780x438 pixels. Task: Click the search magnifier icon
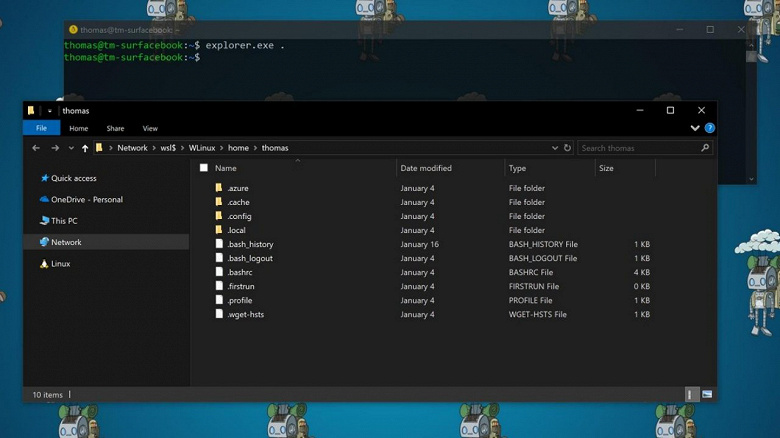[705, 148]
